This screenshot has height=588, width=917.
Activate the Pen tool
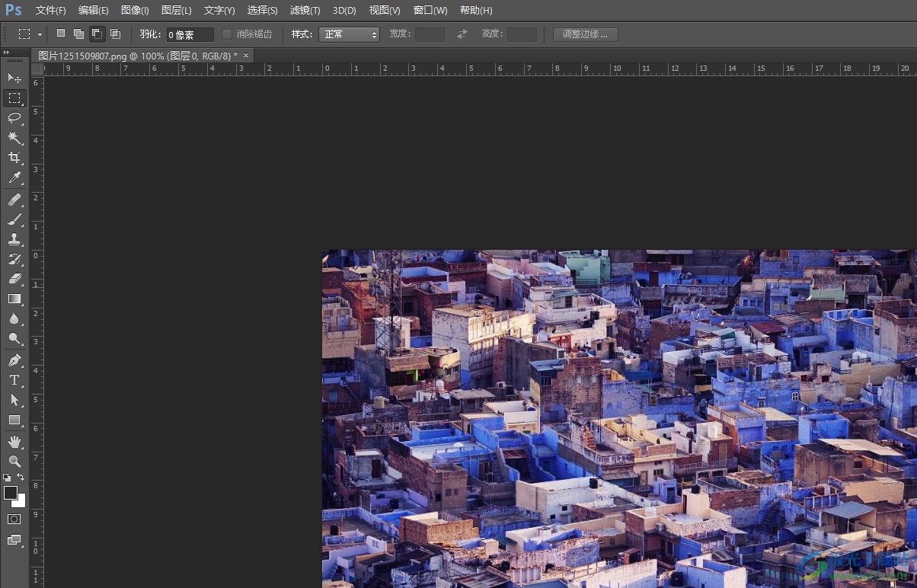pos(14,360)
